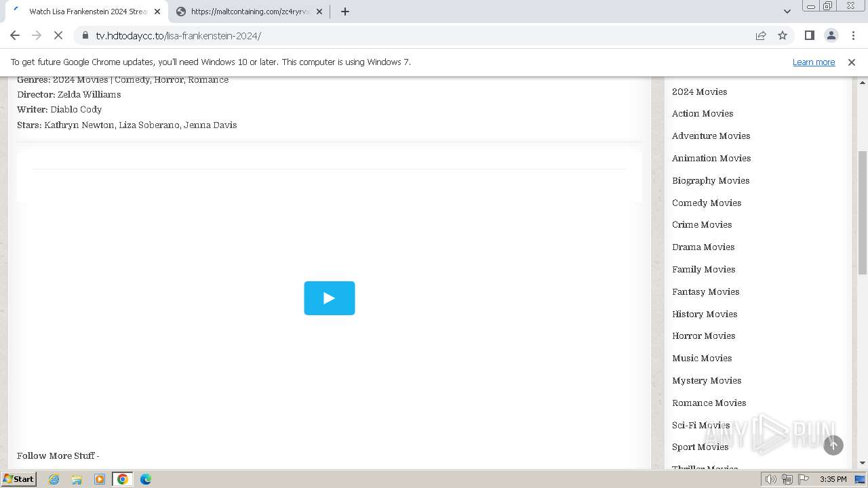This screenshot has height=488, width=868.
Task: Launch Internet Explorer from taskbar
Action: [54, 479]
